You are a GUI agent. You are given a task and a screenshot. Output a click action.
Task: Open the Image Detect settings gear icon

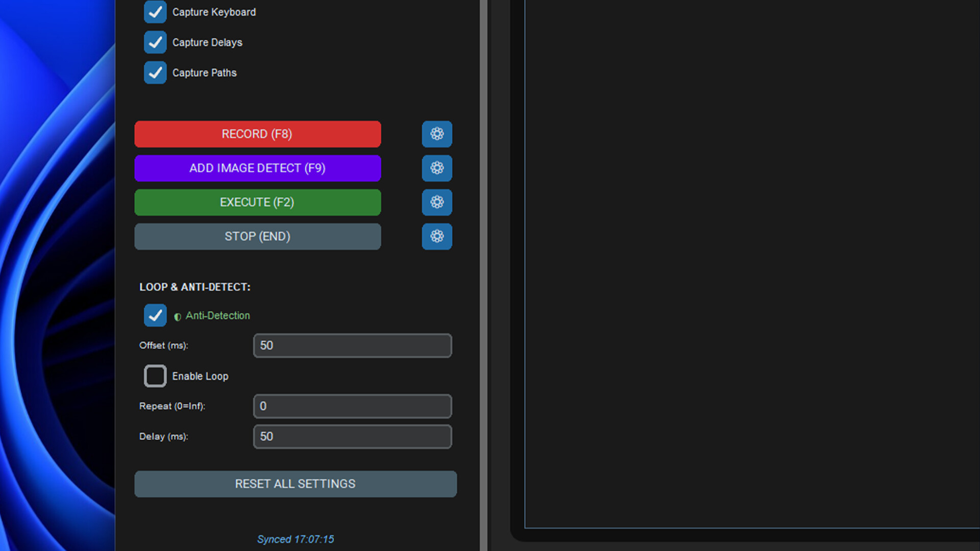tap(437, 168)
